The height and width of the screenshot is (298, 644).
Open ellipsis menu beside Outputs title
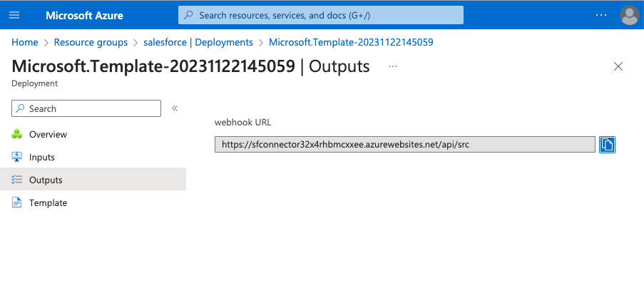point(392,66)
